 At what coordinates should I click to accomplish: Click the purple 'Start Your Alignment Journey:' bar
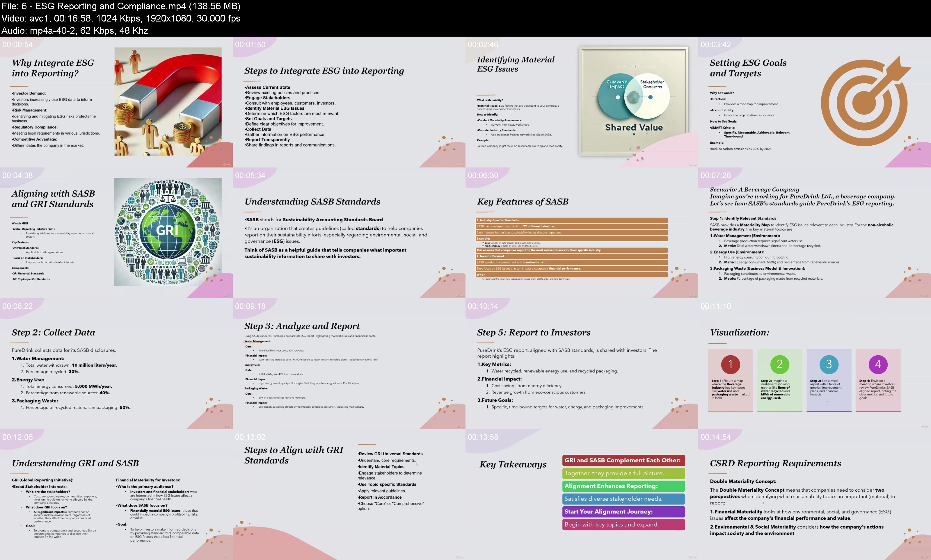coord(624,512)
